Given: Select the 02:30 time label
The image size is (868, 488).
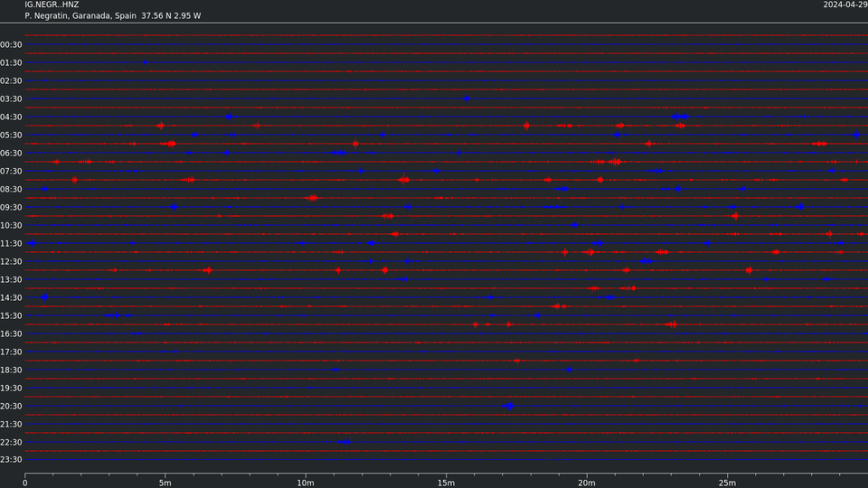Looking at the screenshot, I should coord(11,80).
